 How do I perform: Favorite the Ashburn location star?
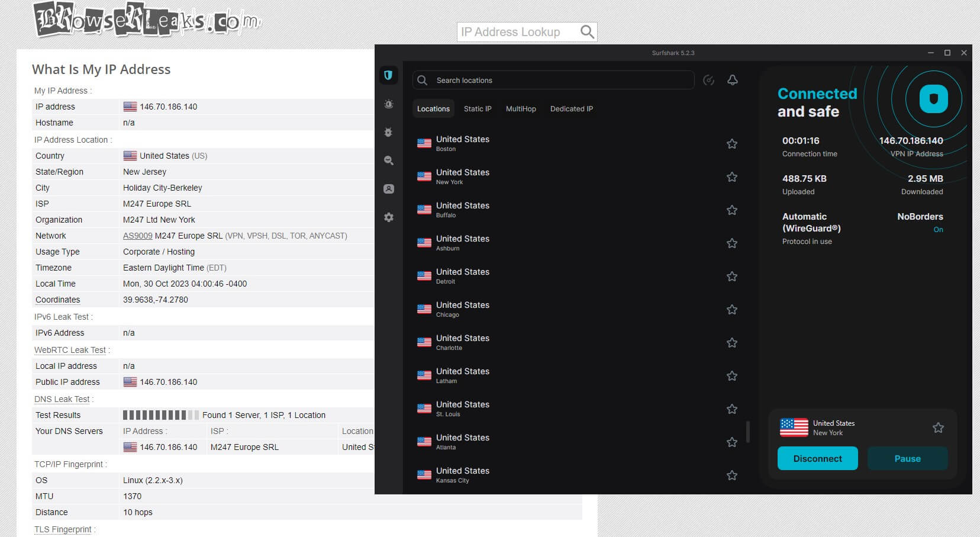coord(732,243)
